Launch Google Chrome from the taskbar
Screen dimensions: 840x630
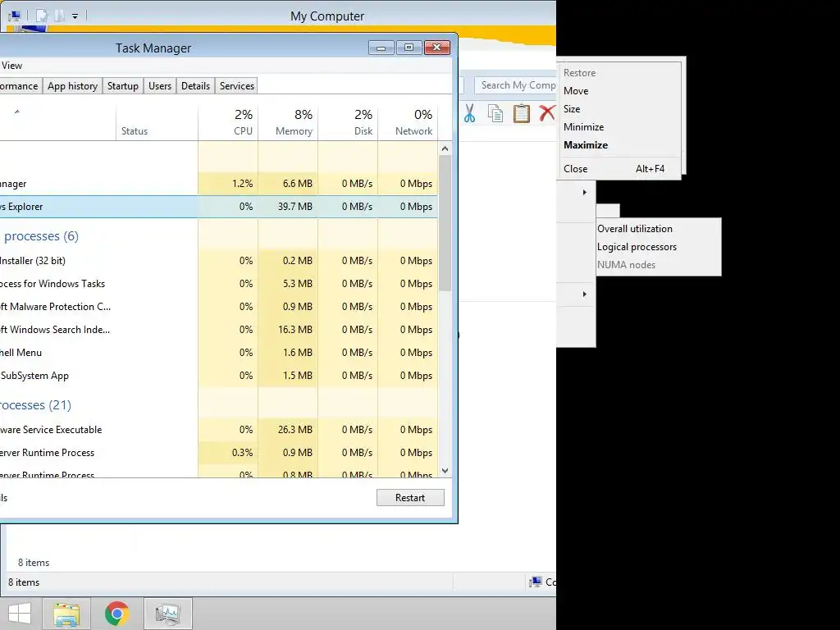pos(116,614)
